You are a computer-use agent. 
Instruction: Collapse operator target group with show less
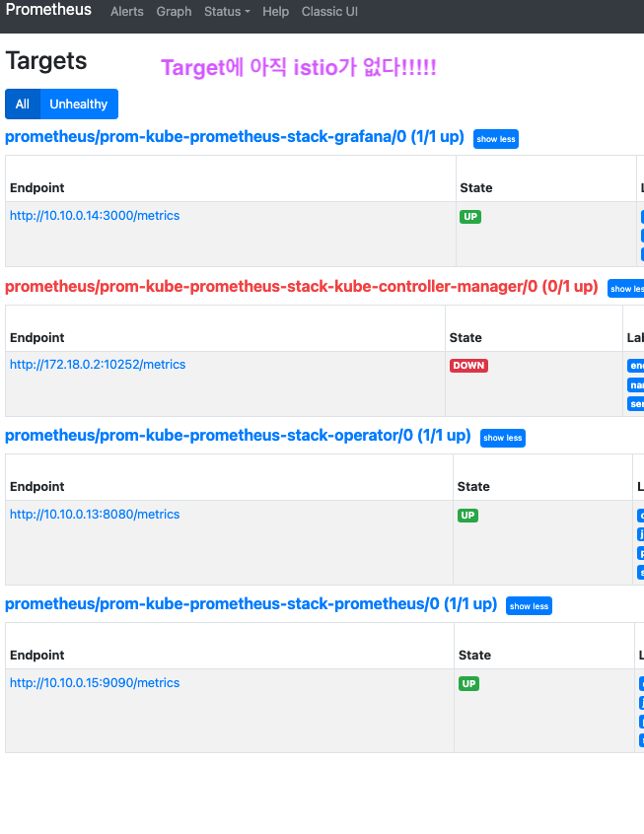pyautogui.click(x=502, y=438)
